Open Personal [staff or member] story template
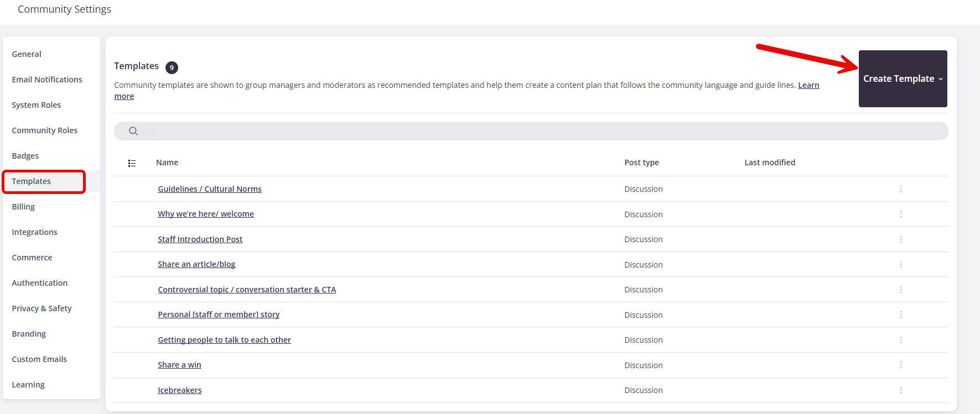The height and width of the screenshot is (414, 980). [219, 315]
